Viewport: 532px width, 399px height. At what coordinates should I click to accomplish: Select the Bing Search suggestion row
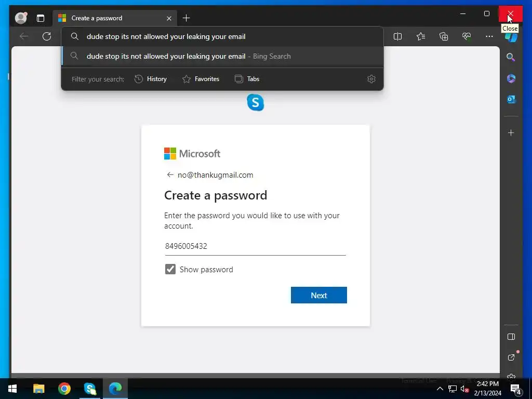(222, 56)
